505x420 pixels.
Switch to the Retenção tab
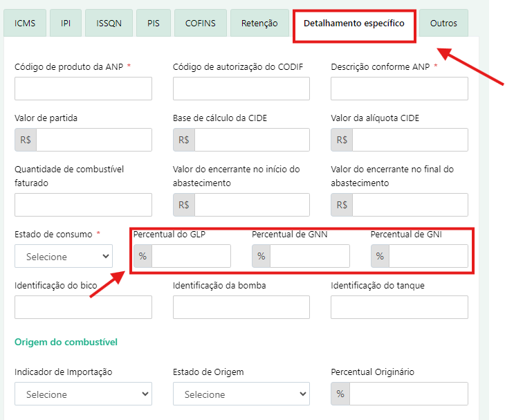click(x=259, y=24)
